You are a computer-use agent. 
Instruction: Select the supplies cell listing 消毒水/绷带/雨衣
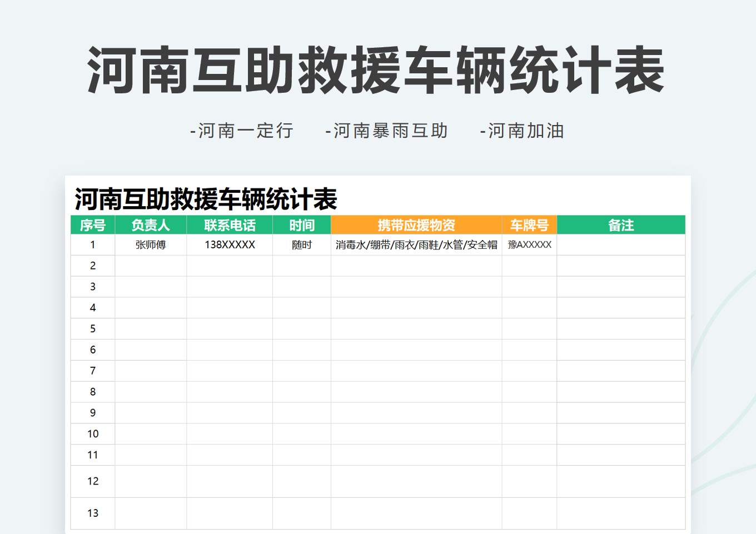[x=415, y=244]
